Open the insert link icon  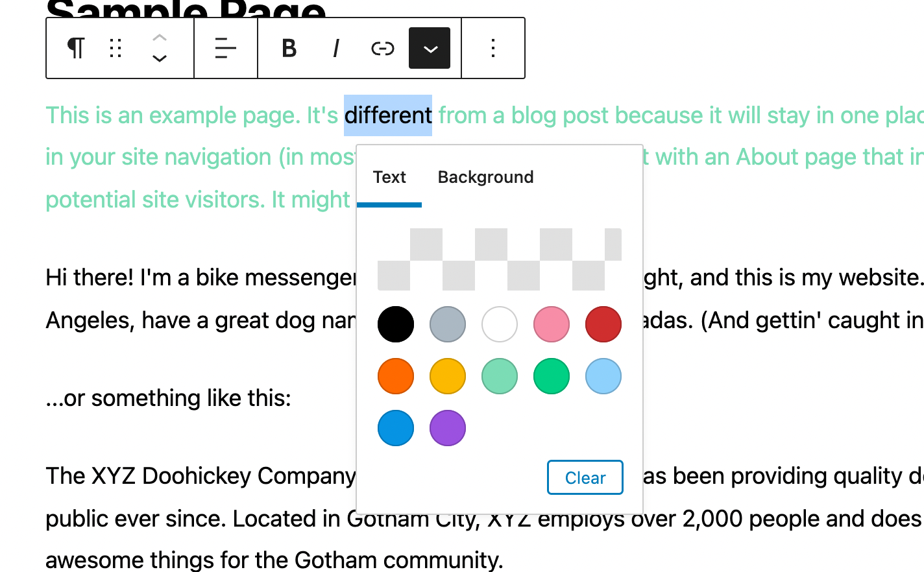point(382,48)
